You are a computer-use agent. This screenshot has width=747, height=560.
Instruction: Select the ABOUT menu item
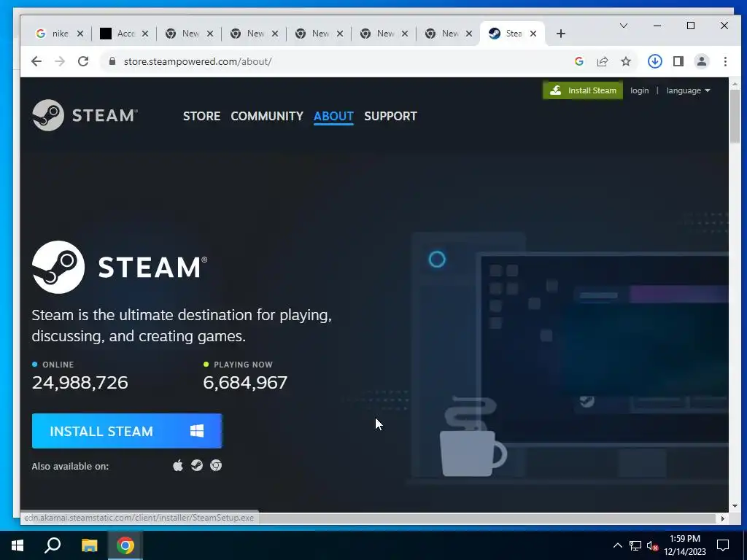[x=333, y=116]
